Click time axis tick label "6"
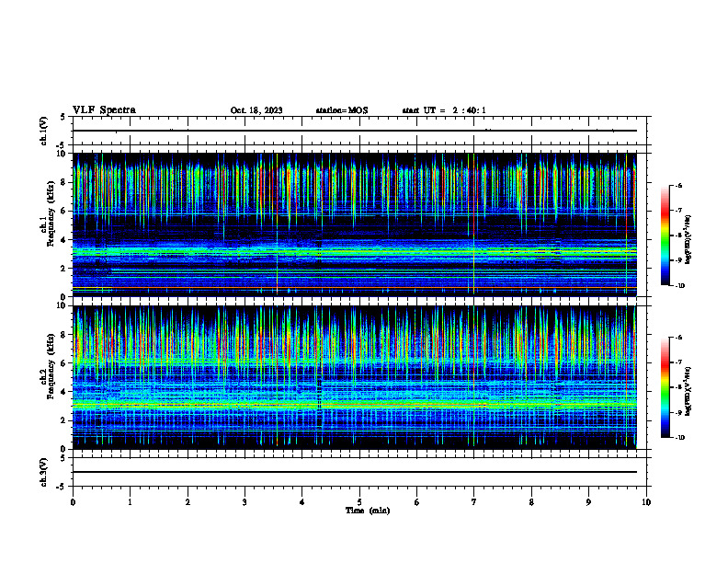 click(x=417, y=502)
